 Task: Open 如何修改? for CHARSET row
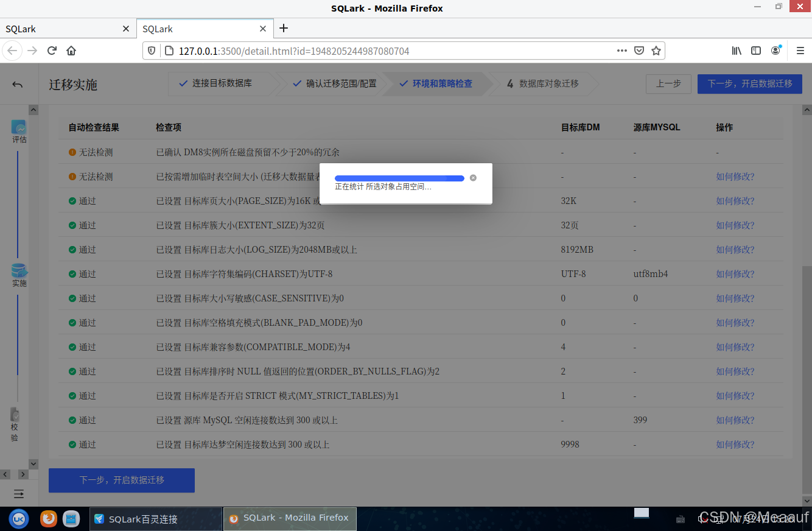735,274
